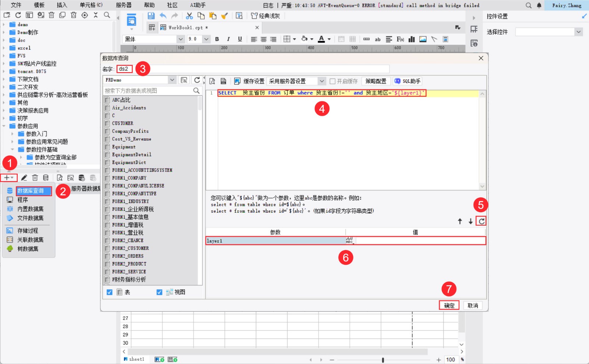Select 存储过程 from the popup menu
This screenshot has height=364, width=589.
[x=28, y=231]
